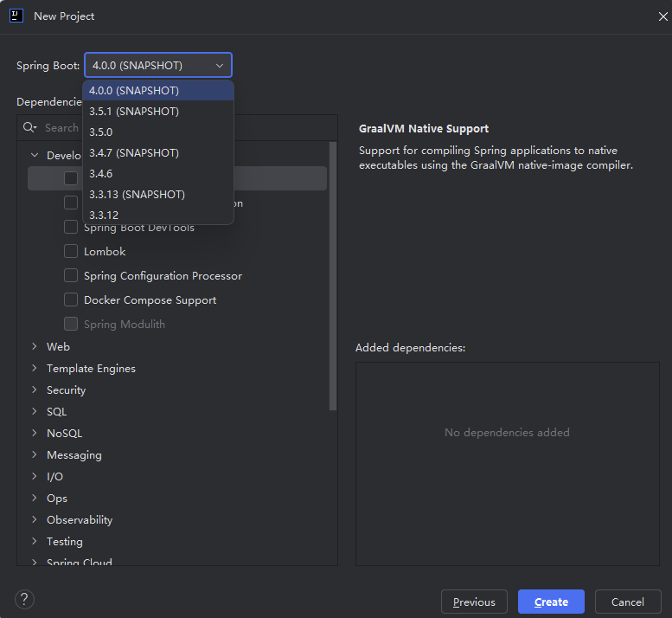The width and height of the screenshot is (672, 618).
Task: Click the Spring Configuration Processor label
Action: (163, 276)
